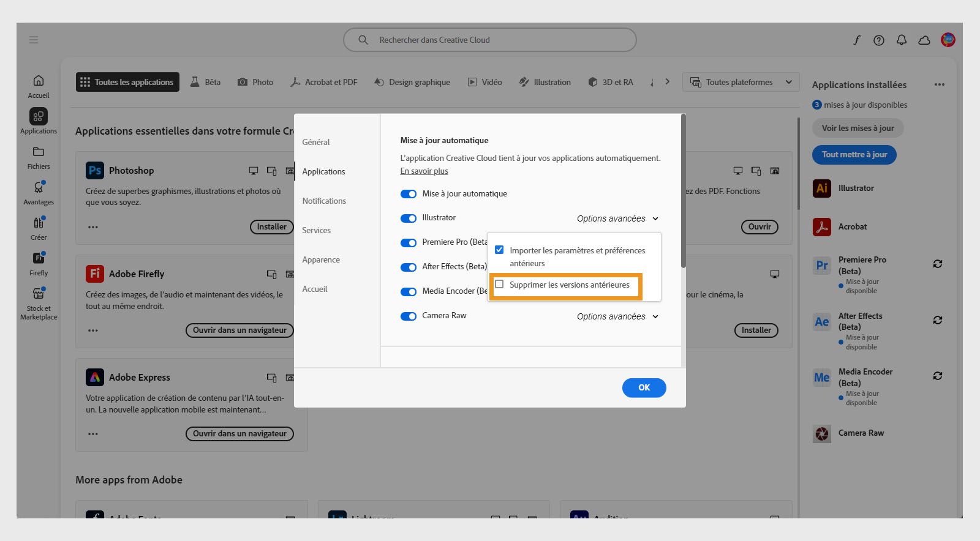Click the Photoshop app icon

pos(95,170)
